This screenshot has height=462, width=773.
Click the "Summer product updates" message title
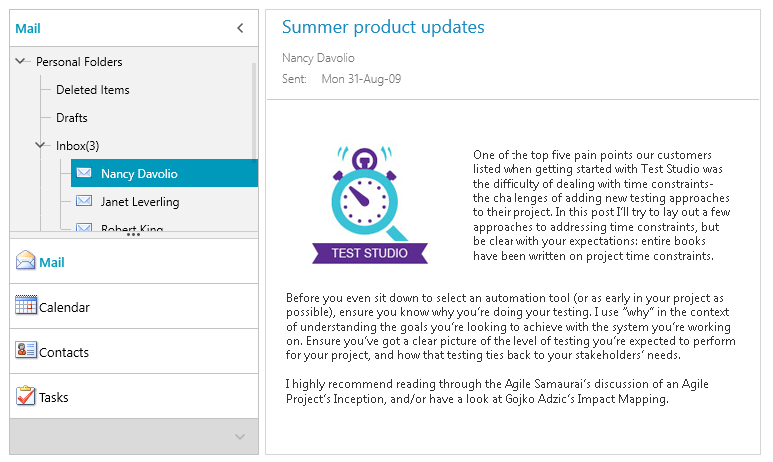coord(383,28)
